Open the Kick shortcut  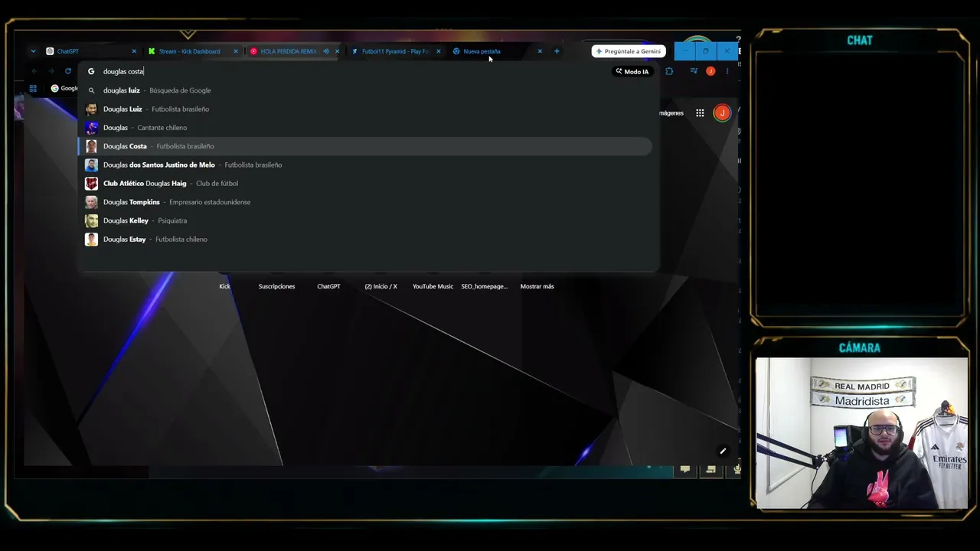(224, 286)
